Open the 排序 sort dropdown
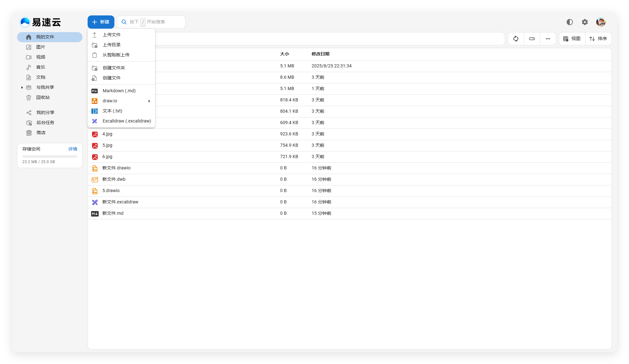This screenshot has height=364, width=629. (x=598, y=39)
